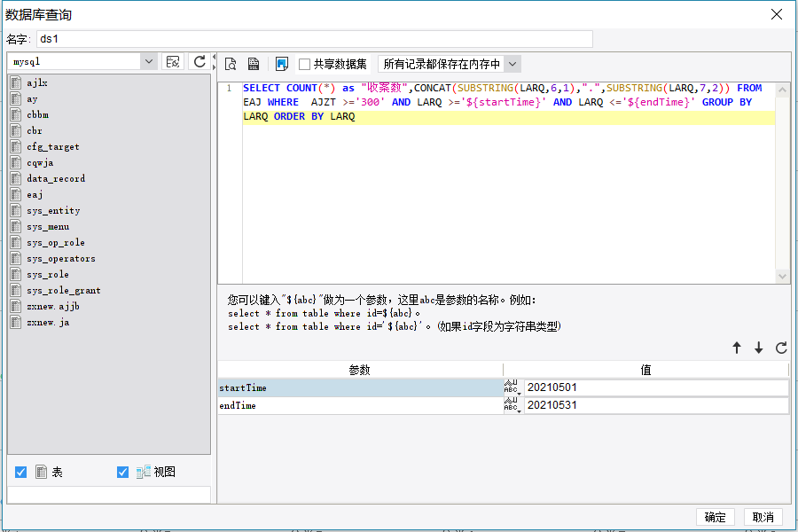Click the preview query icon in SQL toolbar
798x532 pixels.
coord(231,64)
